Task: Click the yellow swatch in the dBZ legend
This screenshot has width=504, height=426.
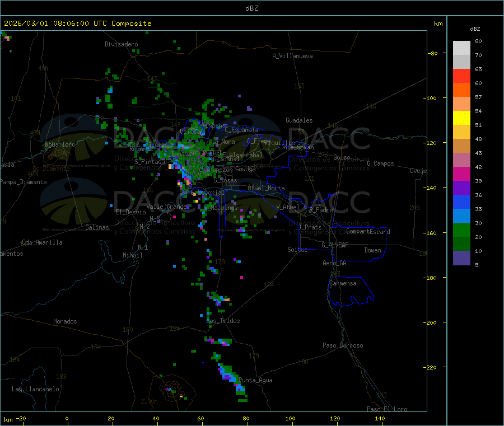Action: [461, 118]
